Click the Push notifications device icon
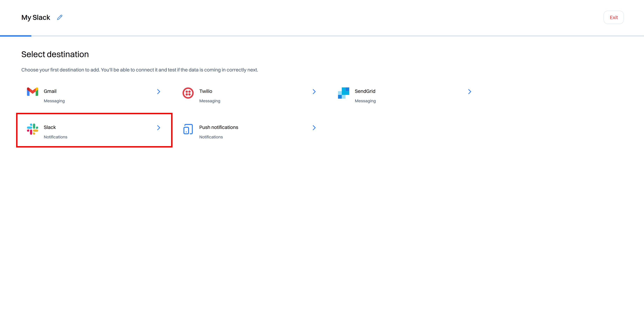The height and width of the screenshot is (332, 644). 188,129
